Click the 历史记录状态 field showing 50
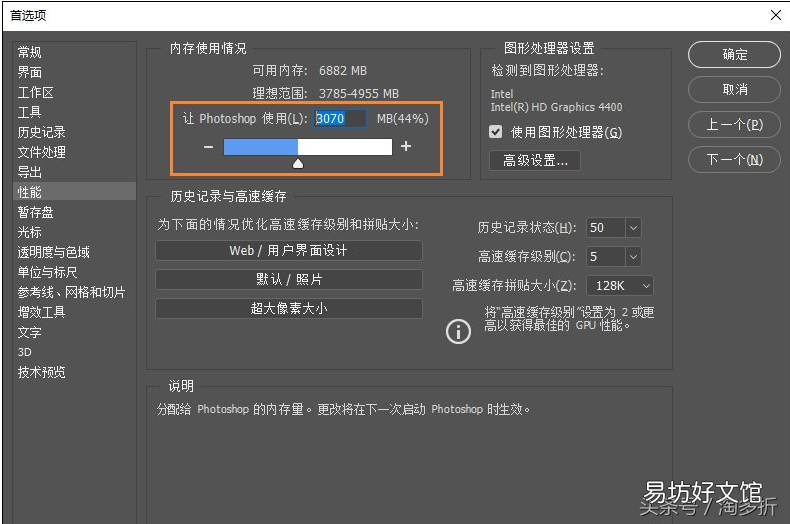The width and height of the screenshot is (790, 524). (606, 228)
